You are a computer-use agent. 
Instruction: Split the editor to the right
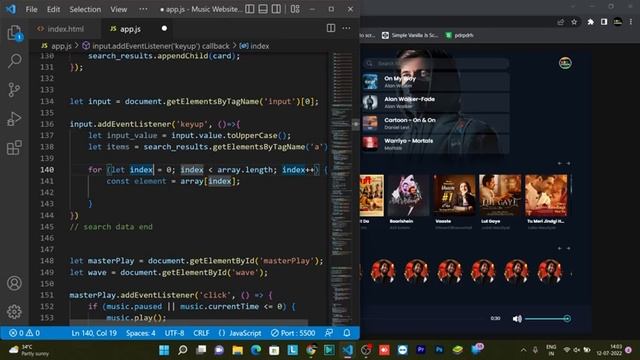point(331,28)
